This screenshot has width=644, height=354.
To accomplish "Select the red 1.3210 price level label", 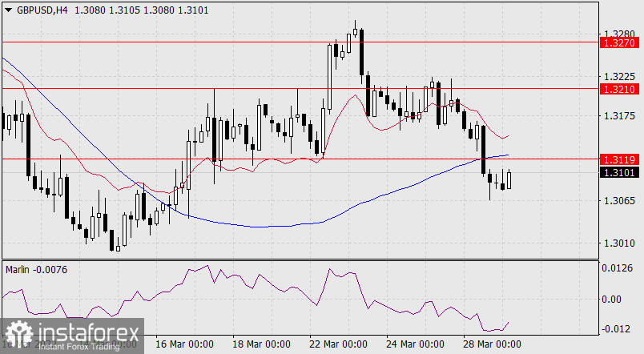I will click(x=621, y=88).
